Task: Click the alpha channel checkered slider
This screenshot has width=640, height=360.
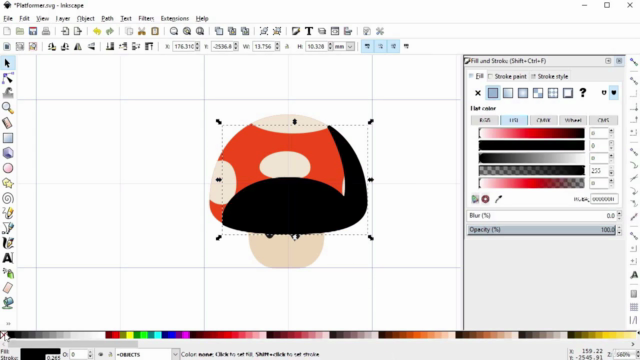Action: (531, 171)
